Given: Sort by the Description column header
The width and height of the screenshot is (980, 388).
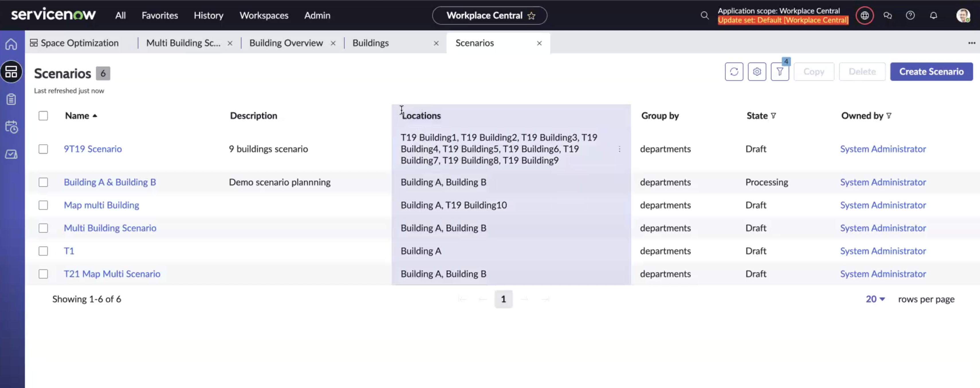Looking at the screenshot, I should click(253, 116).
